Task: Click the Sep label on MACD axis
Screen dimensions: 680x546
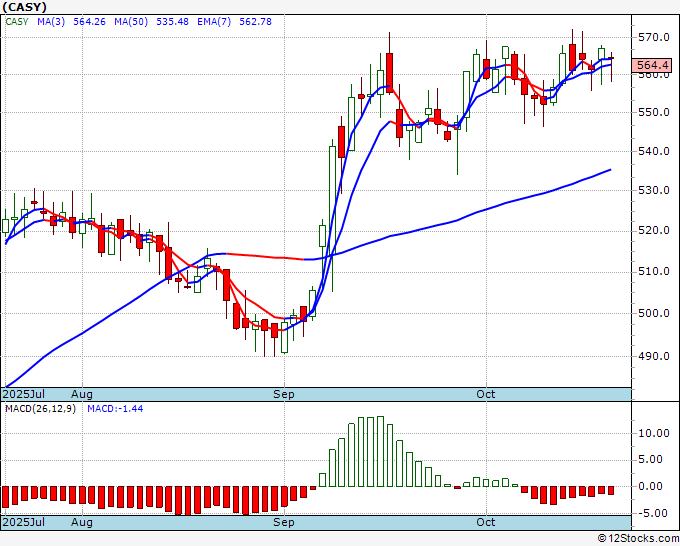Action: point(284,522)
